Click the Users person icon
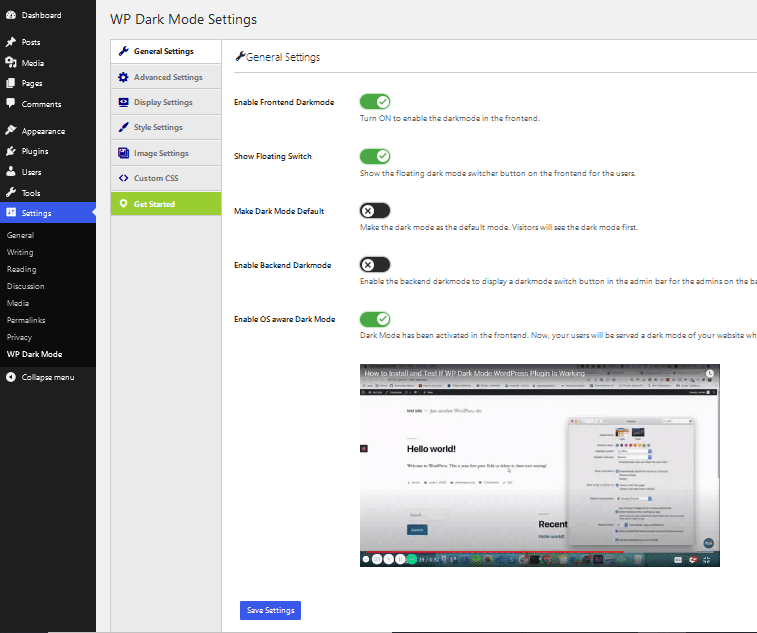The height and width of the screenshot is (633, 757). pos(11,171)
